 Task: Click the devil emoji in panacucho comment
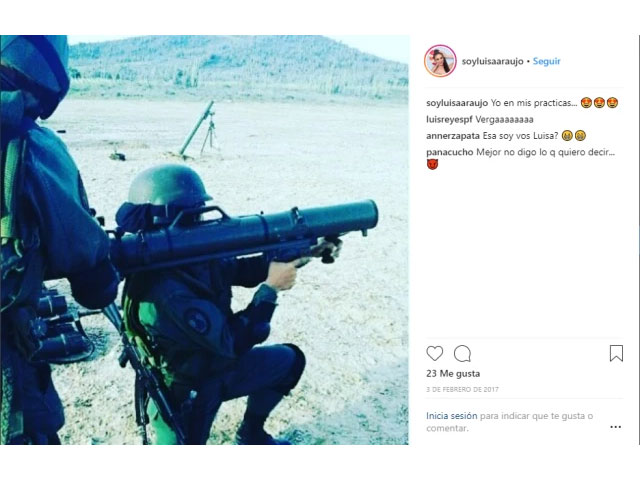click(432, 164)
